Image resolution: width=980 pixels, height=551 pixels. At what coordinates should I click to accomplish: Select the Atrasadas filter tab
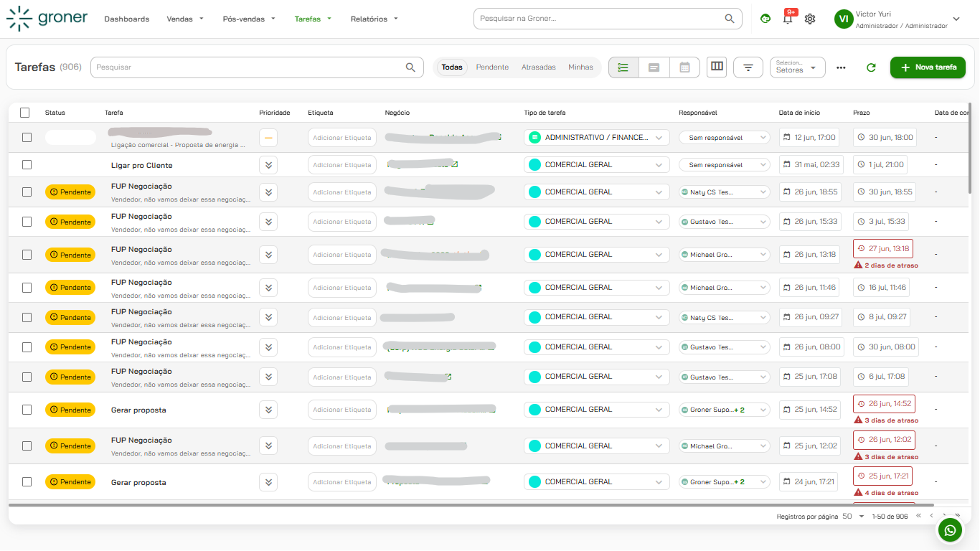coord(539,67)
